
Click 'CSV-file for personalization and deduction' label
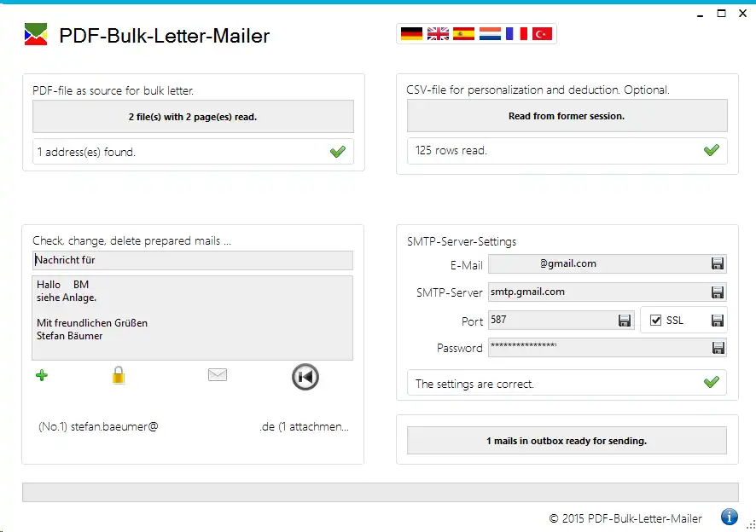coord(538,90)
